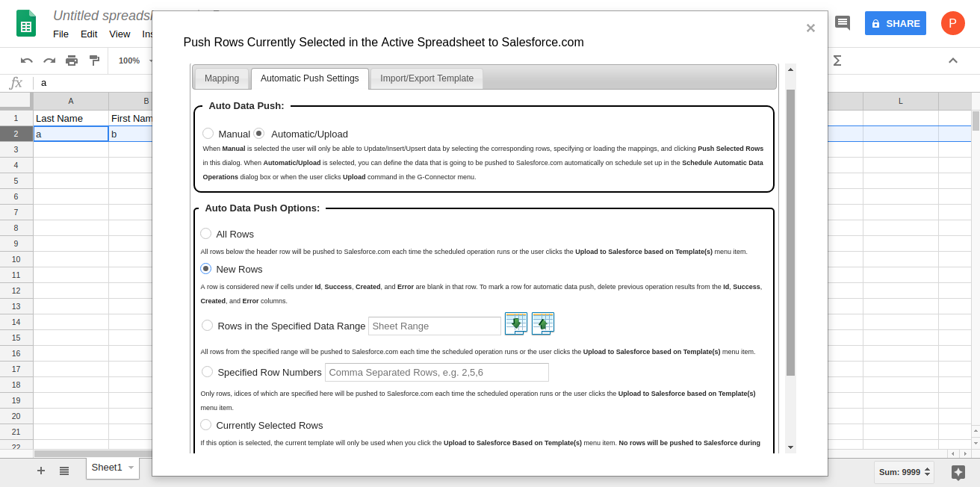Screen dimensions: 980x487
Task: Open the File menu
Action: (x=61, y=34)
